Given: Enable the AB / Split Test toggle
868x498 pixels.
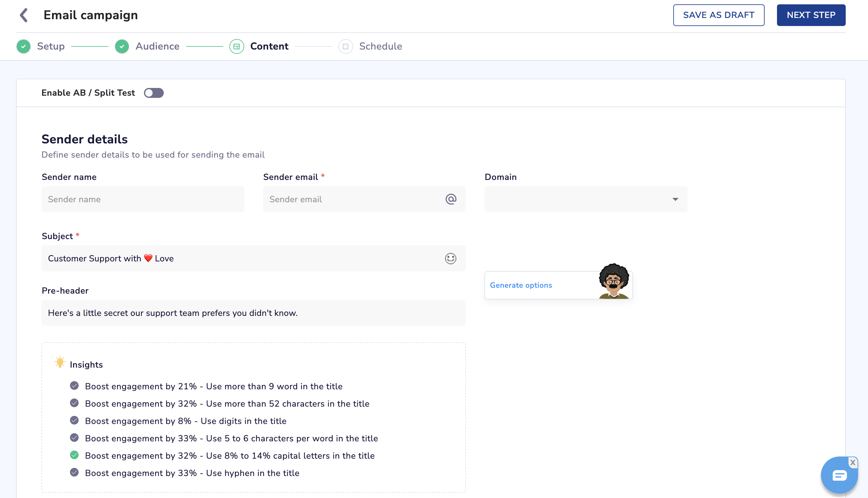Looking at the screenshot, I should (x=154, y=93).
